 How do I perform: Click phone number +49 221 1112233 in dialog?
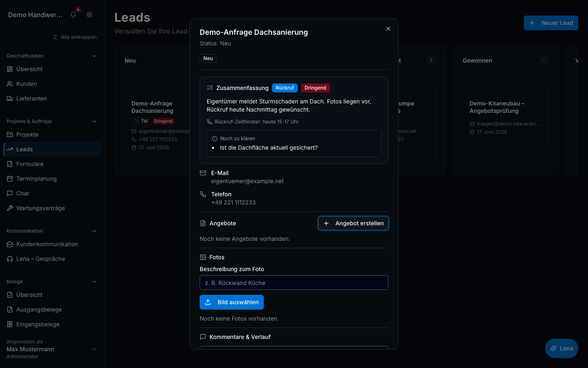click(233, 202)
